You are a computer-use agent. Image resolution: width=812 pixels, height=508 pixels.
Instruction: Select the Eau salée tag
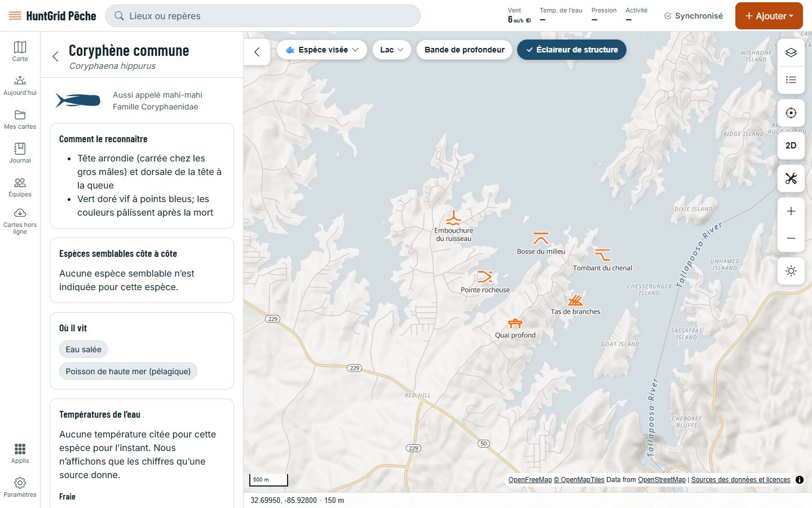click(x=83, y=349)
